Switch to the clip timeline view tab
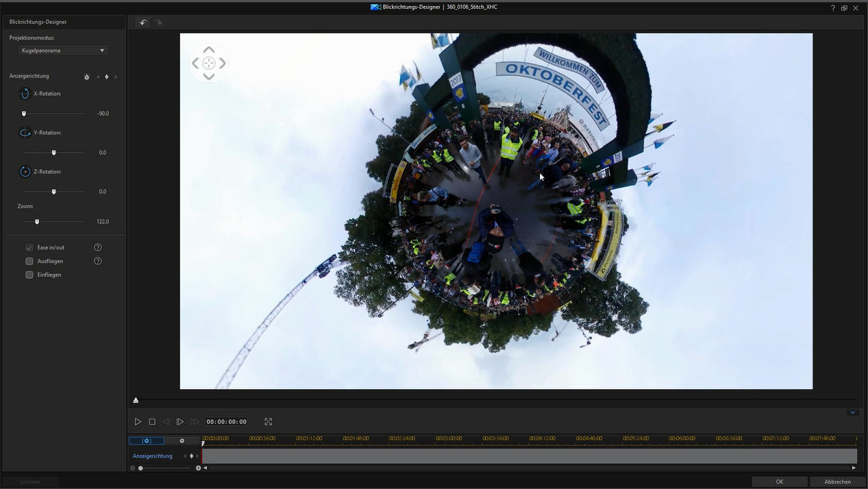 (x=147, y=441)
